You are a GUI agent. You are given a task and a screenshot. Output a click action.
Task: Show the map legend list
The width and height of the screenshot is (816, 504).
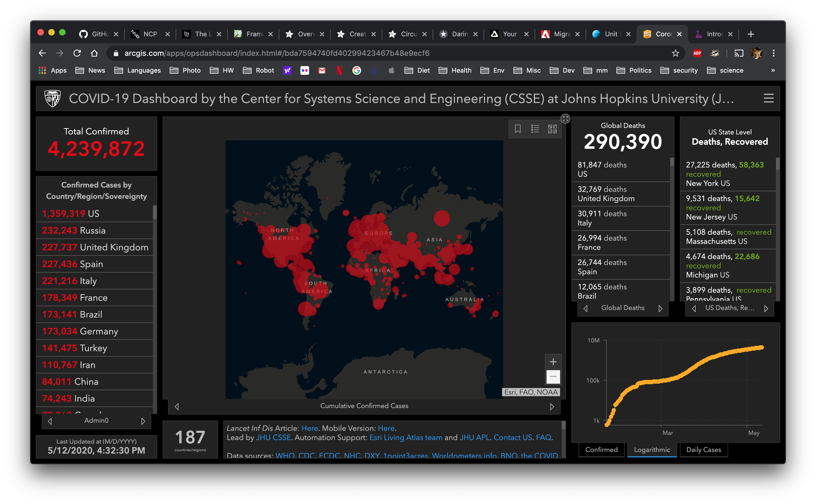pyautogui.click(x=535, y=129)
